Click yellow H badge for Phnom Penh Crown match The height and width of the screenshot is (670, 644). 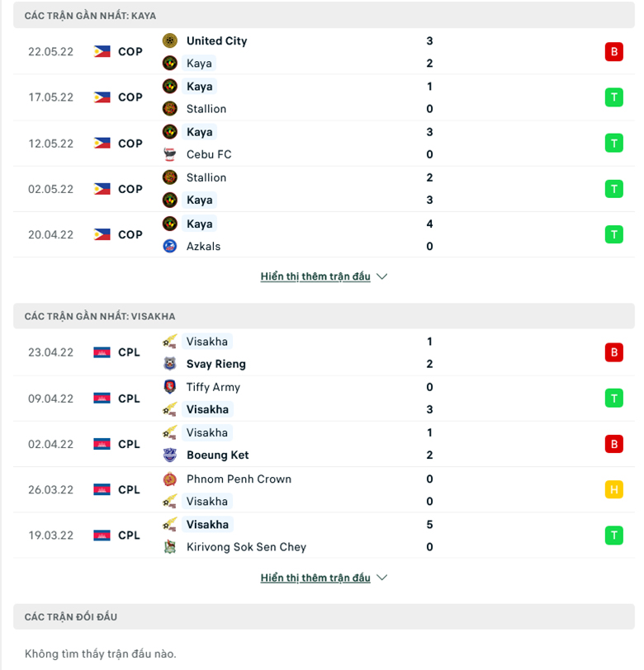(x=613, y=489)
